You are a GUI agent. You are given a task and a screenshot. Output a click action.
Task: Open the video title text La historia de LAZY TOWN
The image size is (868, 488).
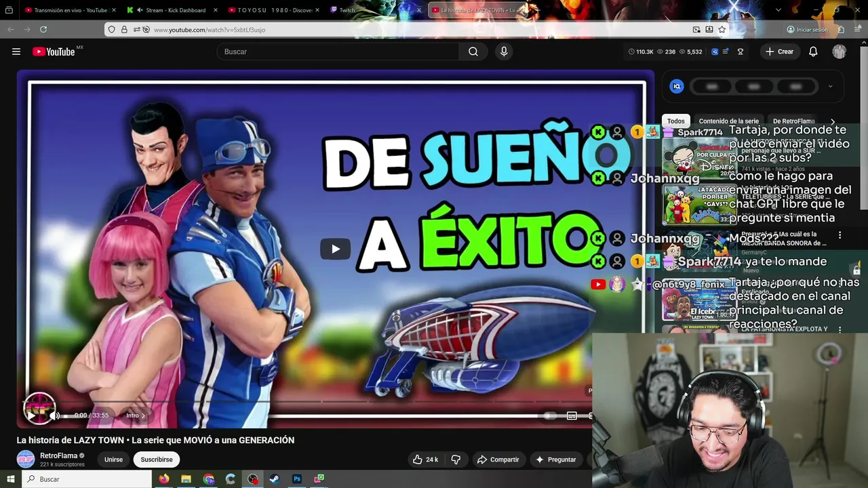click(x=155, y=440)
